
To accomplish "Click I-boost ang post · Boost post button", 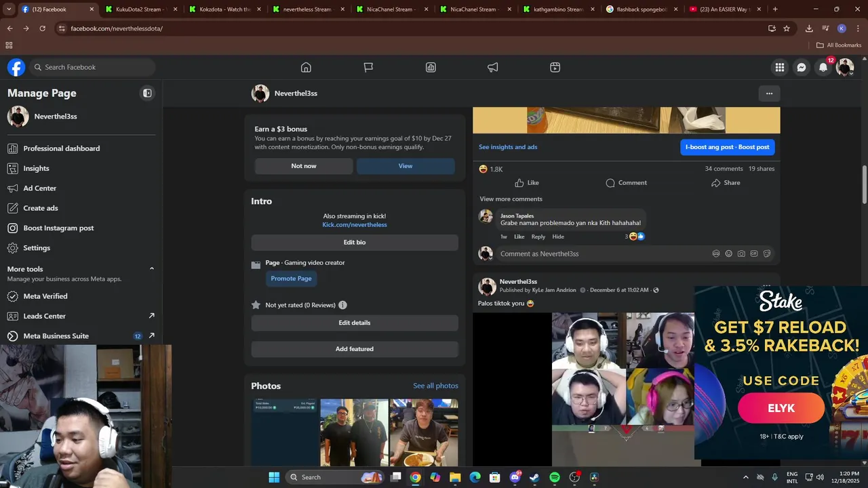I will click(727, 147).
